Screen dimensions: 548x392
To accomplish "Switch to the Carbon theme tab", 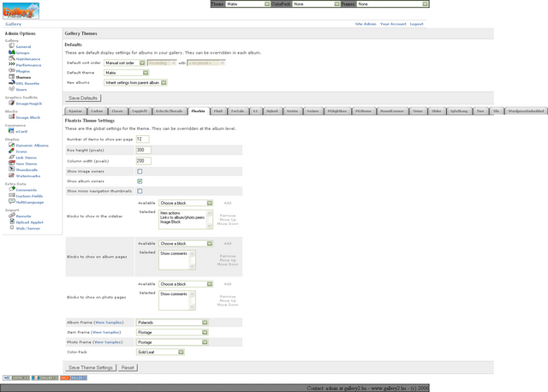I will click(x=97, y=111).
